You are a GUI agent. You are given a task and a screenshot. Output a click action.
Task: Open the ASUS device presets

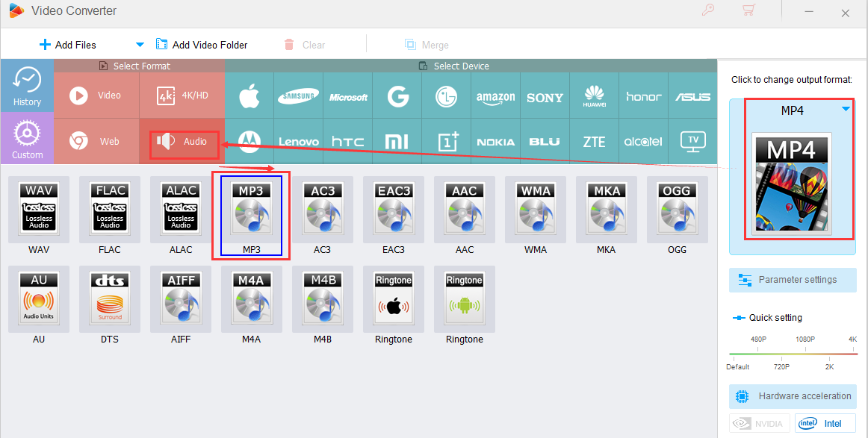tap(692, 96)
